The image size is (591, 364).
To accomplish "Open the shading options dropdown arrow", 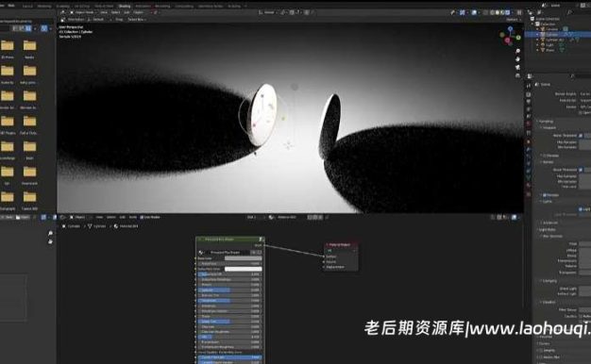I will click(513, 12).
